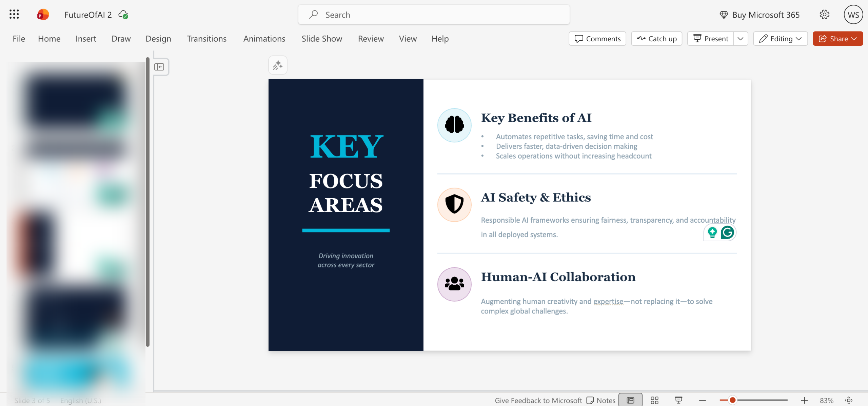
Task: Click the Comments button
Action: click(597, 39)
